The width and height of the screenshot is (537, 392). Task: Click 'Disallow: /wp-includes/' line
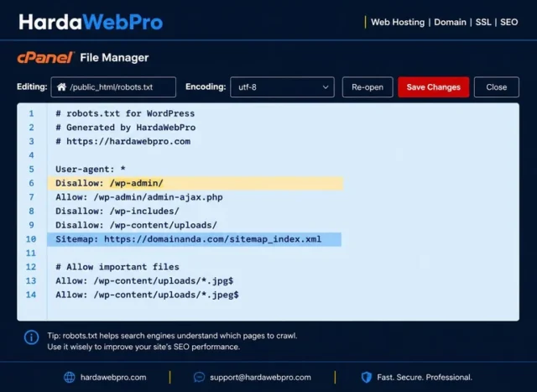click(117, 211)
